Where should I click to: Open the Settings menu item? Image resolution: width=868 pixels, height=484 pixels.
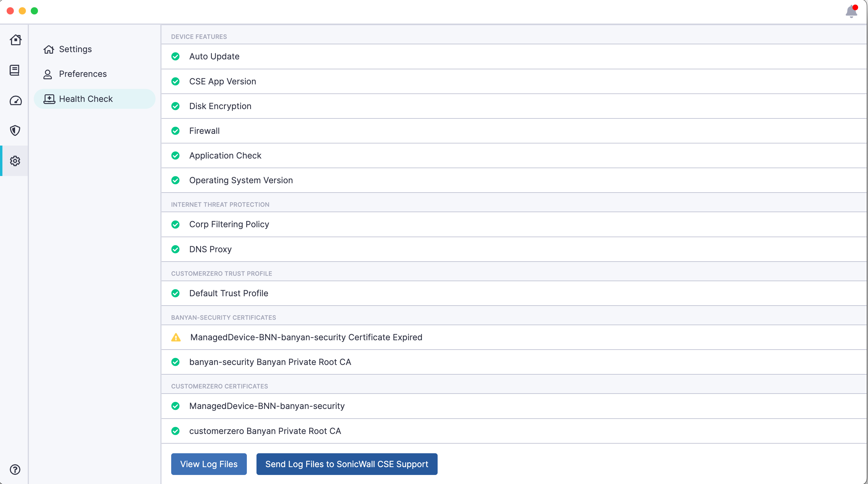[75, 49]
